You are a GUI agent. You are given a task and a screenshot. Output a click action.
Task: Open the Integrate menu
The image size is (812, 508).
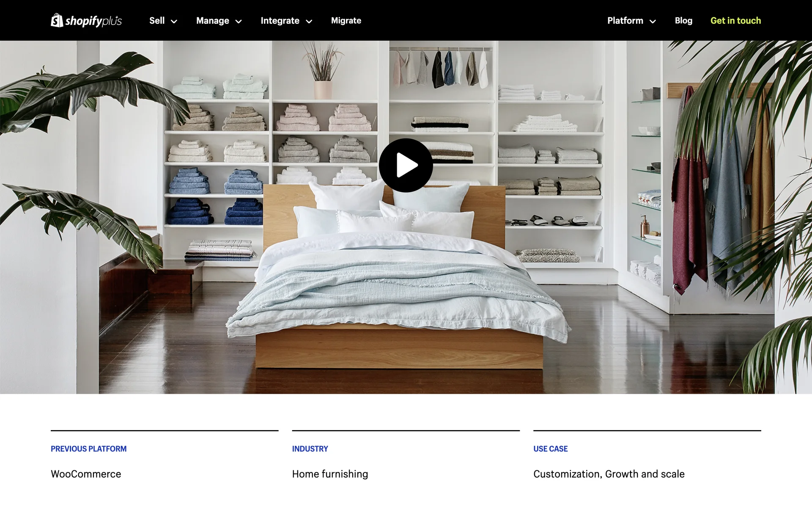coord(280,21)
